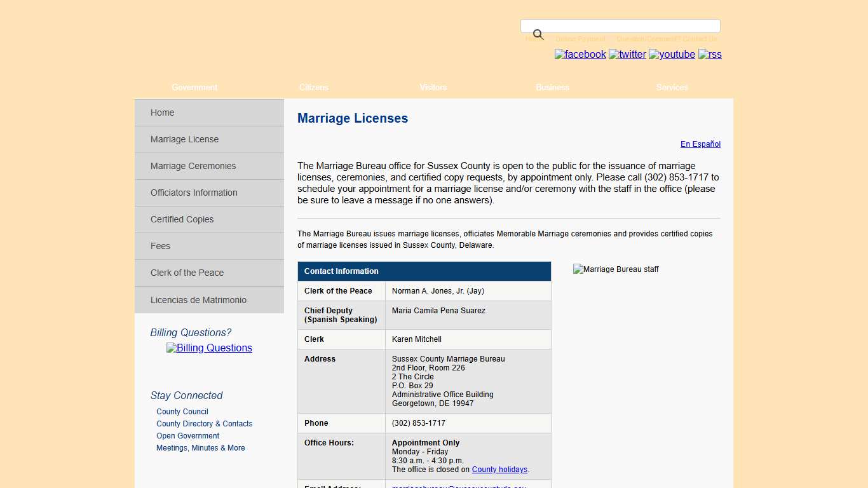Screen dimensions: 868x488
Task: Open the Marriage Ceremonies page
Action: [x=193, y=166]
